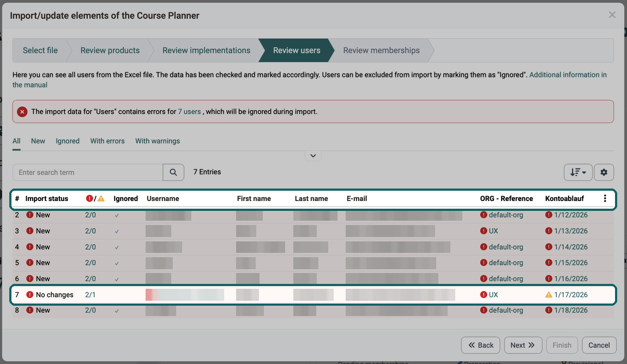Switch to the New filter tab
The width and height of the screenshot is (627, 364).
coord(38,141)
